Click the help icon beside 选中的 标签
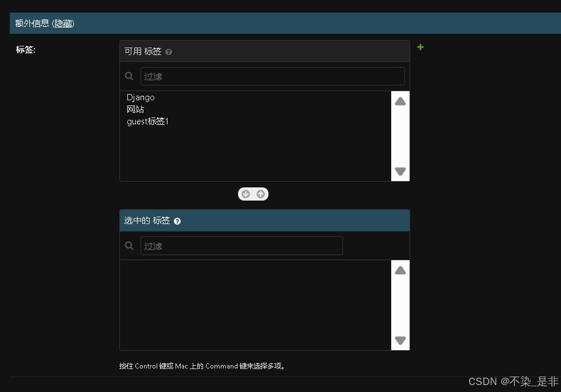Viewport: 561px width, 392px height. [177, 221]
